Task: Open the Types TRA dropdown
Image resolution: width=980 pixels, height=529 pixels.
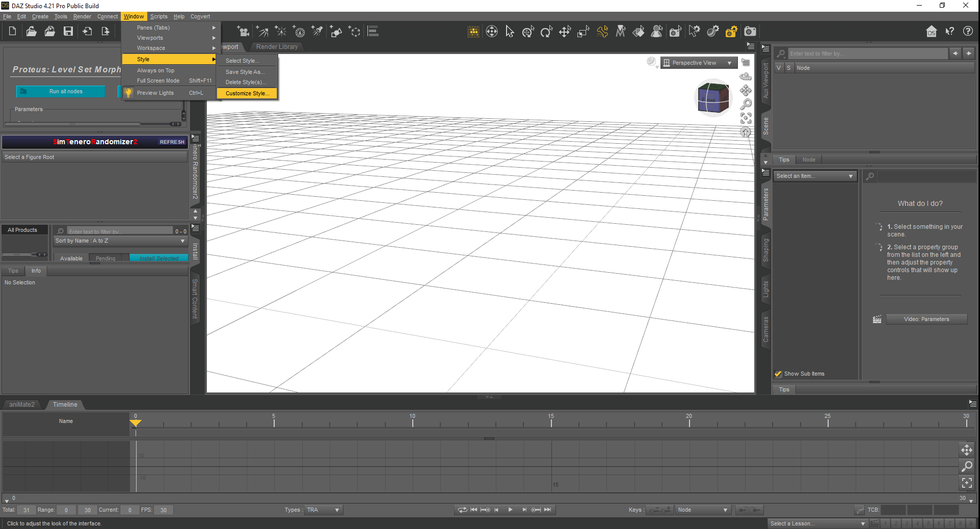Action: pyautogui.click(x=323, y=510)
